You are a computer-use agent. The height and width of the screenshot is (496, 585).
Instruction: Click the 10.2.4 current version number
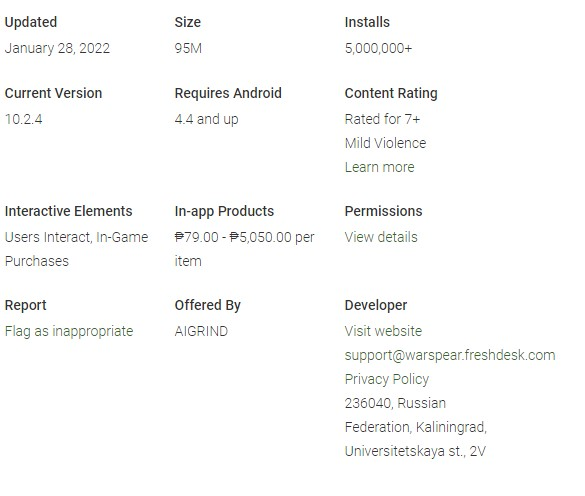click(24, 119)
